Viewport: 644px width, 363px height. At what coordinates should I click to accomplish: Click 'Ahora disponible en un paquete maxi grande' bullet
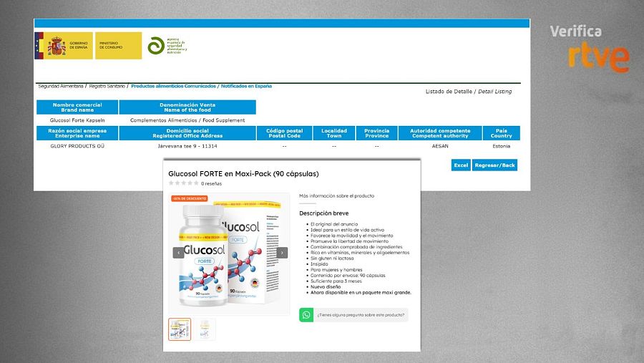361,293
